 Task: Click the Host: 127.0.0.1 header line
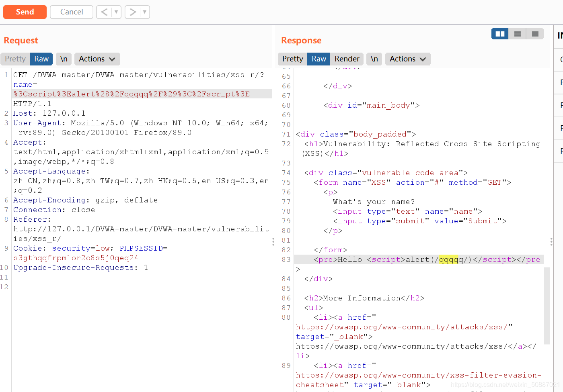[49, 113]
